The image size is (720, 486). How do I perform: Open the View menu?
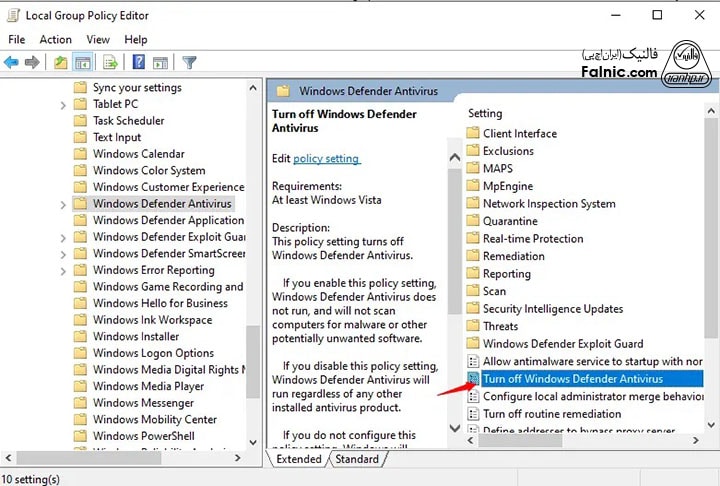[x=98, y=39]
